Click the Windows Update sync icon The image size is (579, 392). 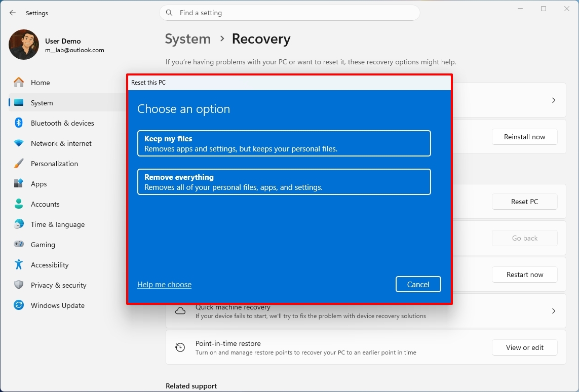point(18,305)
